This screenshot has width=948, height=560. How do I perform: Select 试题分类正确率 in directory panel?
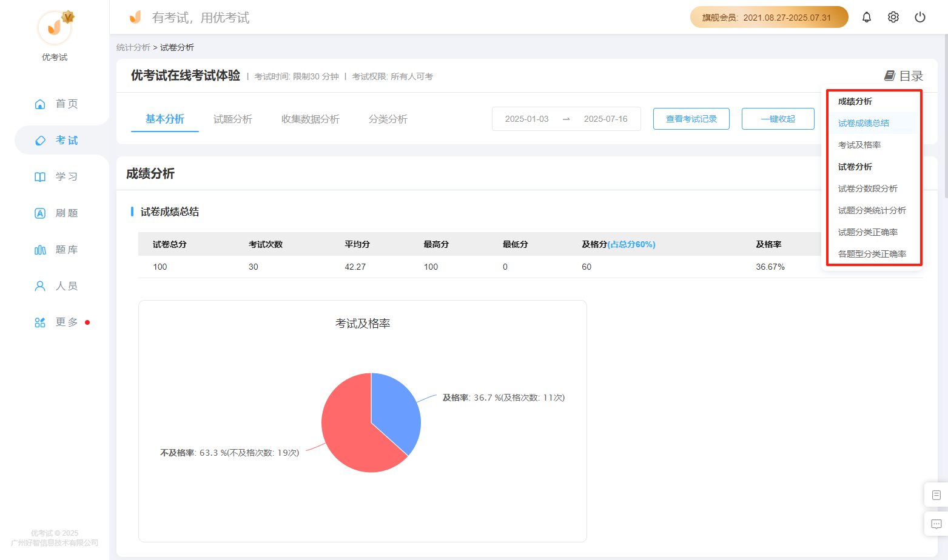point(868,232)
